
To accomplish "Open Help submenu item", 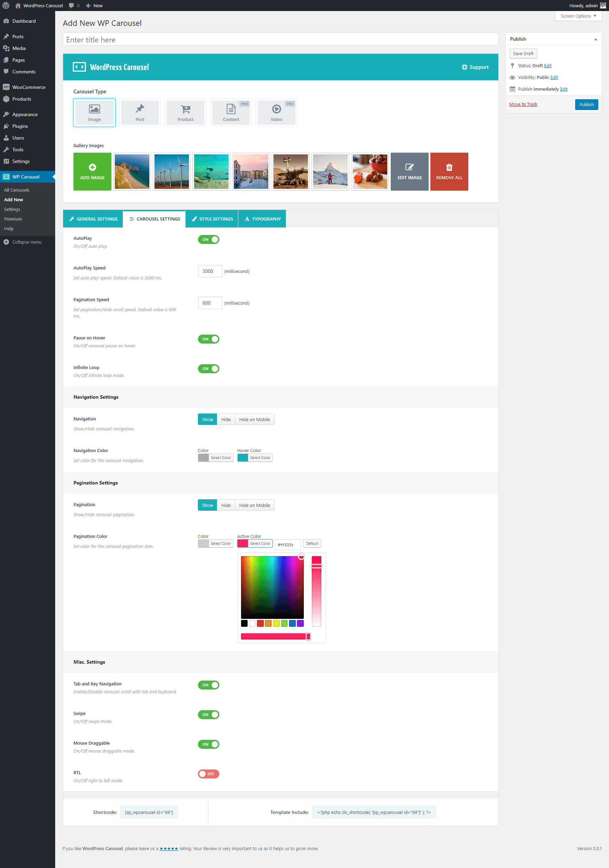I will click(9, 229).
